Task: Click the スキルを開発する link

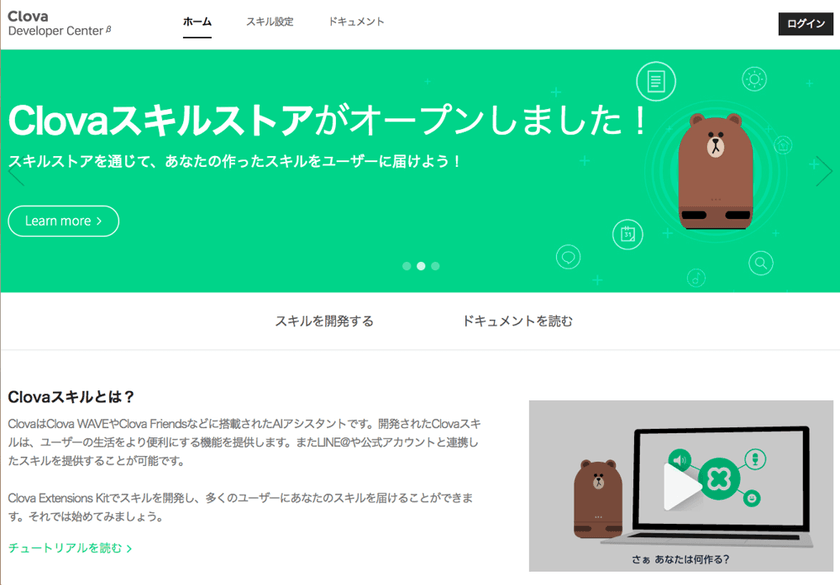Action: pyautogui.click(x=324, y=321)
